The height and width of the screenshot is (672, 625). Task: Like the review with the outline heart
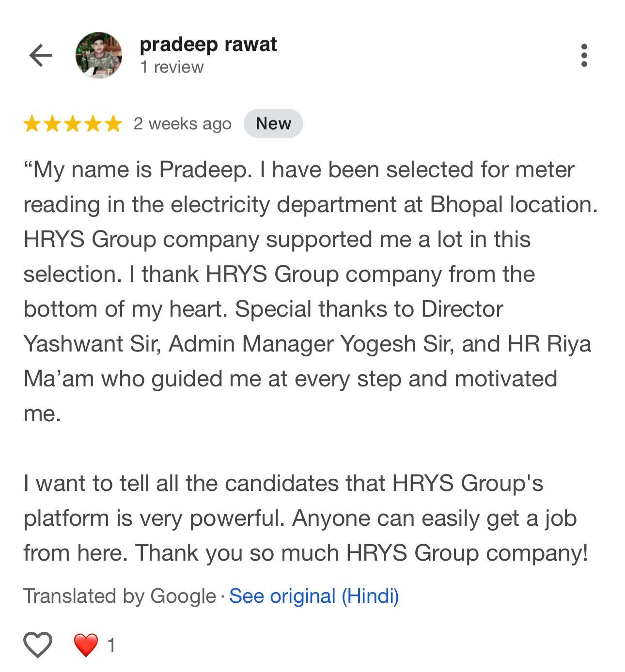tap(38, 645)
